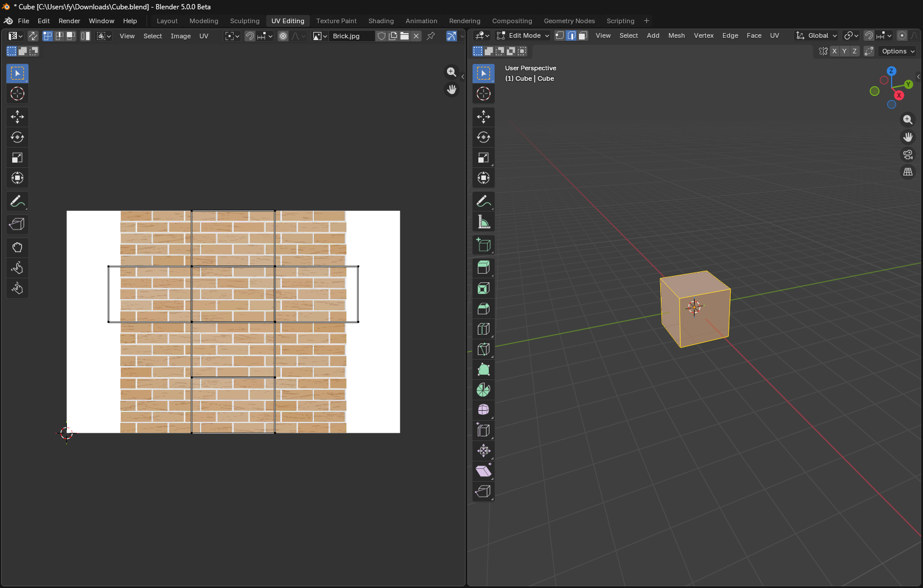Select the Bevel tool in 3D viewport

coord(483,309)
